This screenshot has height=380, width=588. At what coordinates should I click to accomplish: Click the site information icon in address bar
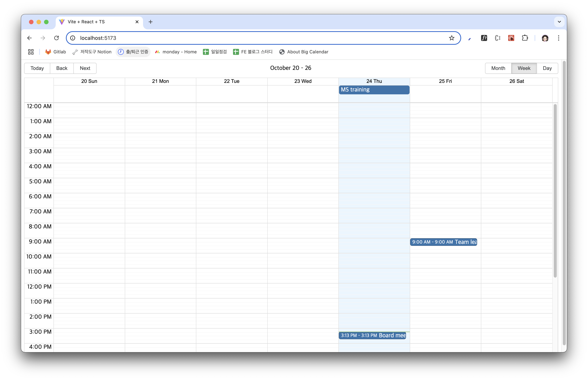pos(73,38)
